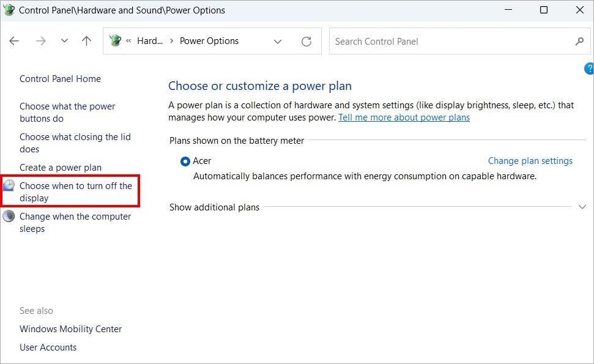Screen dimensions: 594x364
Task: Click the Search Control Panel field
Action: click(459, 41)
